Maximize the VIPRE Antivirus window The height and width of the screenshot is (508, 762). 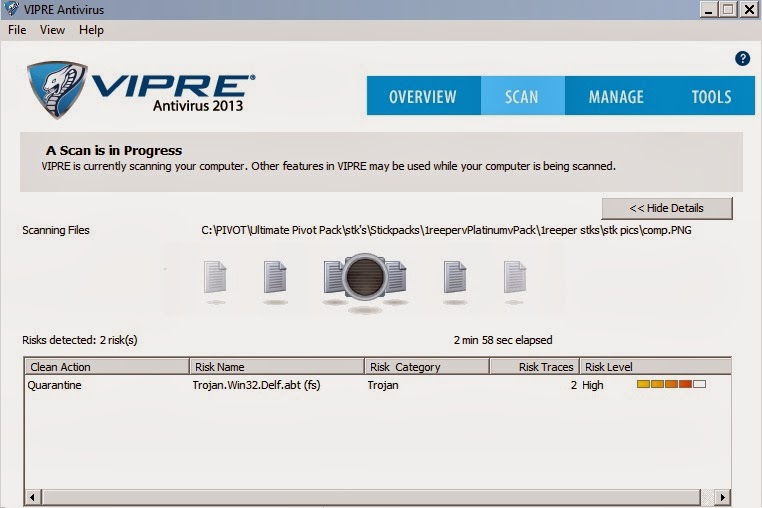point(728,9)
